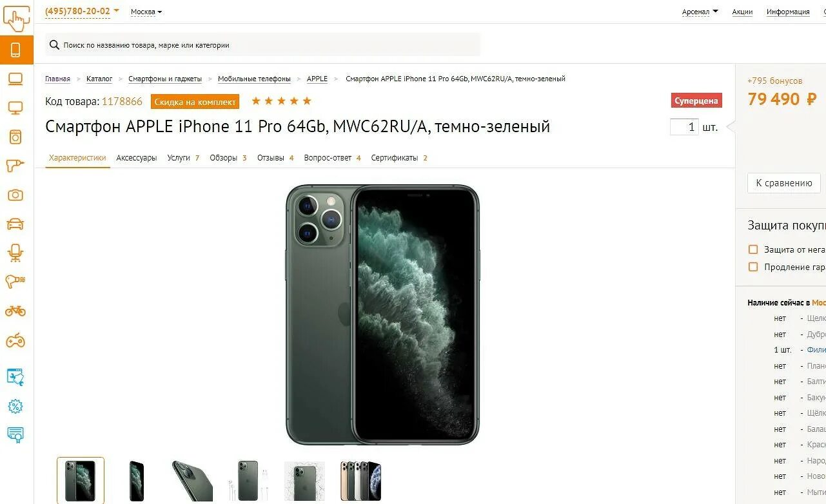Follow the 'Мобильные телефоны' breadcrumb link
This screenshot has height=504, width=826.
[254, 79]
